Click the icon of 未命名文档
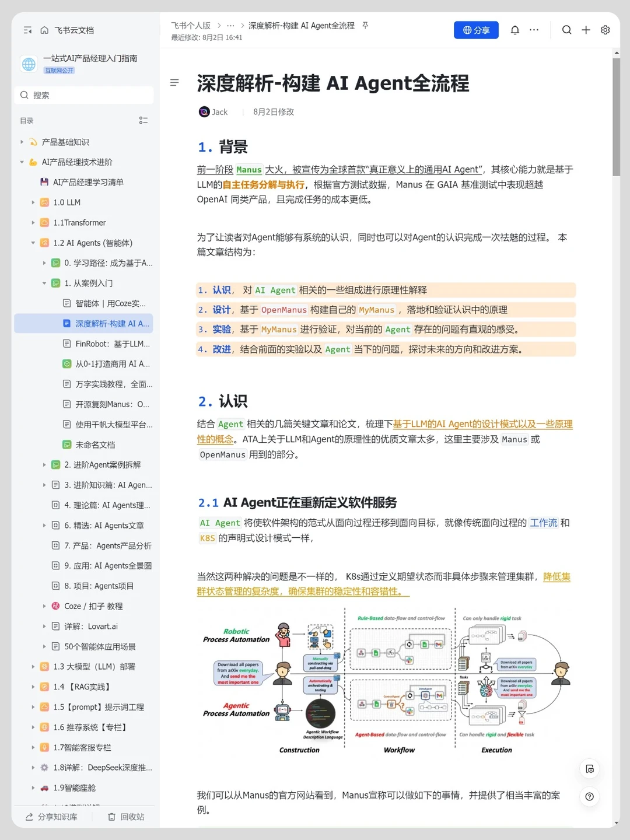The height and width of the screenshot is (840, 630). 66,444
